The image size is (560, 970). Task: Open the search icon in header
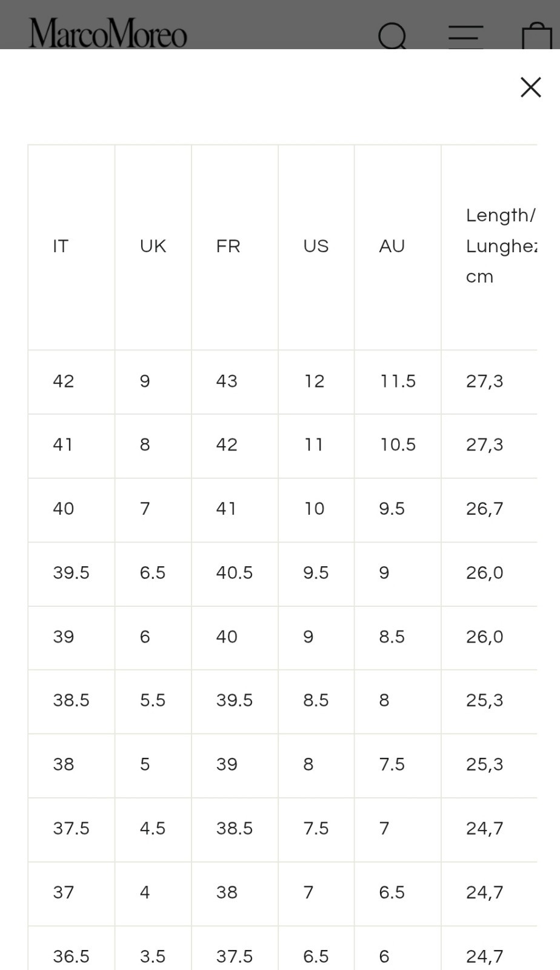pos(393,36)
